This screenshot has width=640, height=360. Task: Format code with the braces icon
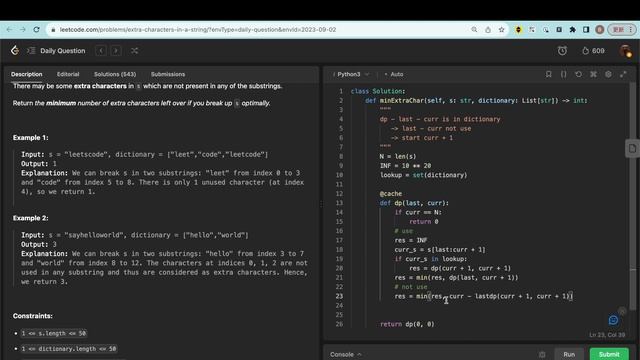pos(563,74)
